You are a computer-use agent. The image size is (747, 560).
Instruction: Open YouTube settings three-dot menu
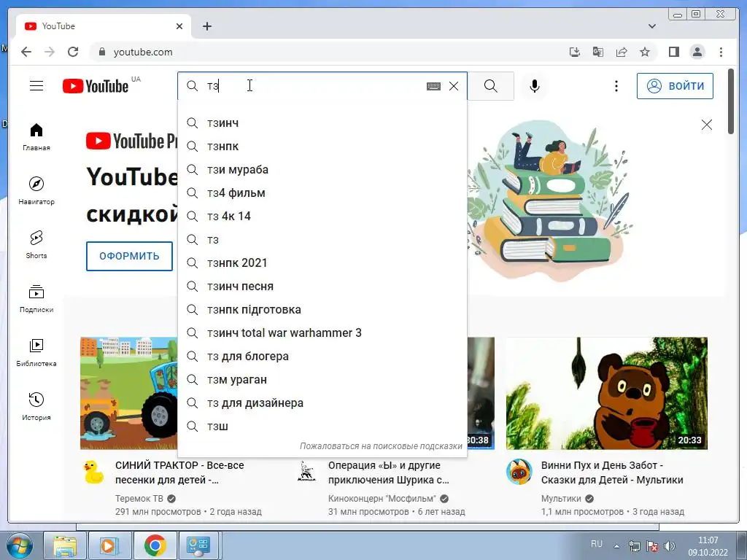point(616,86)
